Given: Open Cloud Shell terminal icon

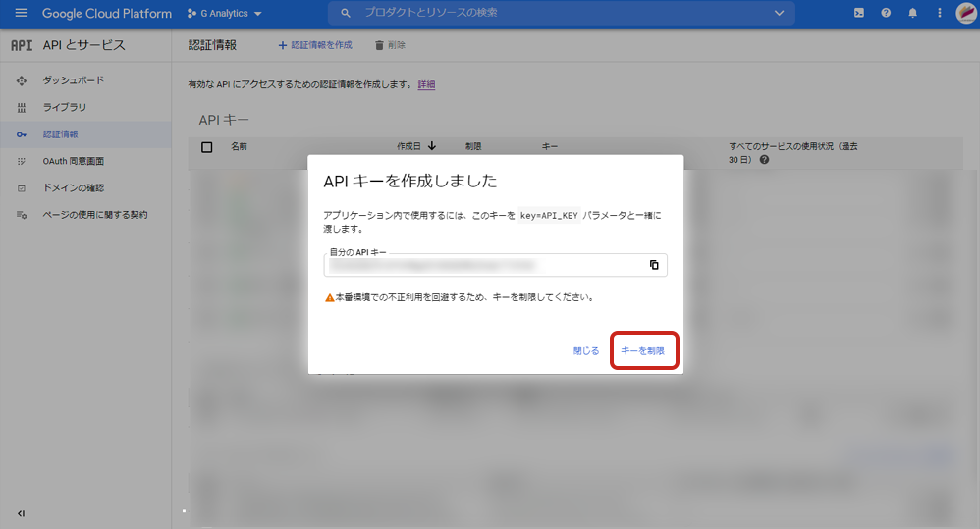Looking at the screenshot, I should pos(859,14).
